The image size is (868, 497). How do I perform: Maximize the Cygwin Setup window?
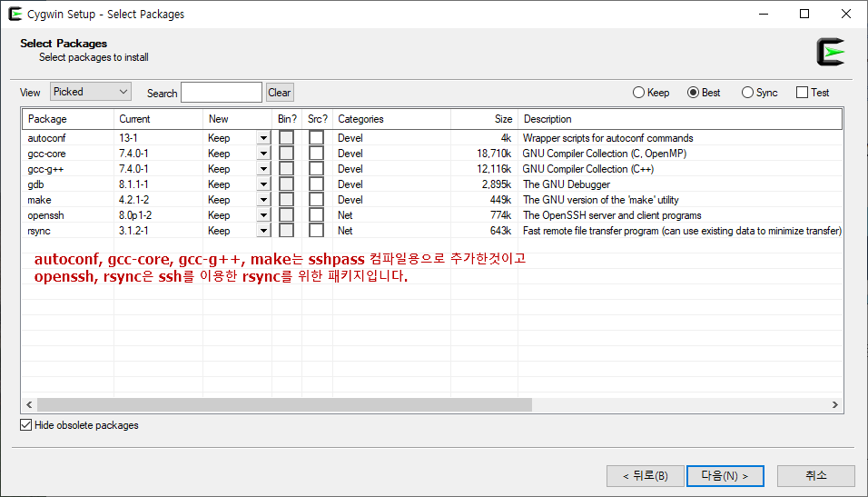click(804, 14)
